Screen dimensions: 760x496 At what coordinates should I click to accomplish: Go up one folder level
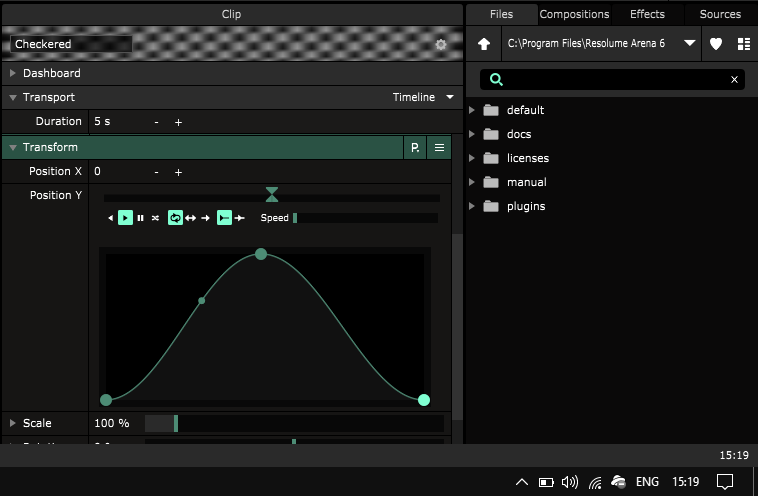pos(484,44)
